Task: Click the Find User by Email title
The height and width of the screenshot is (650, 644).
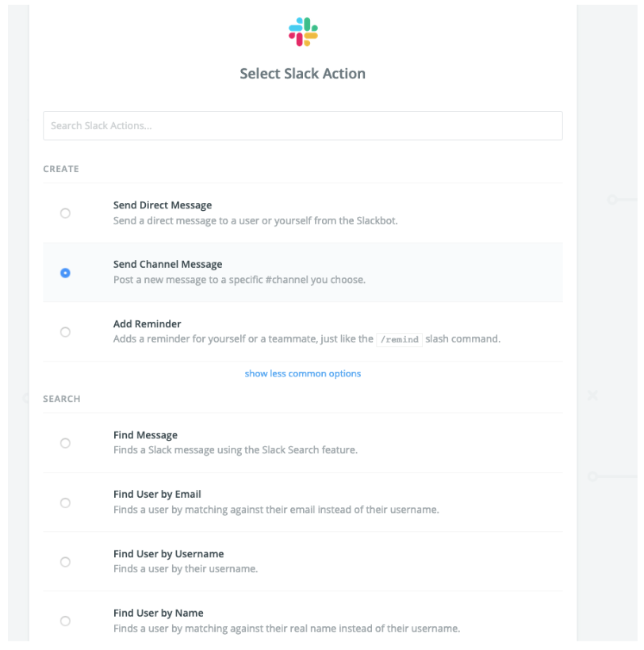Action: [157, 494]
